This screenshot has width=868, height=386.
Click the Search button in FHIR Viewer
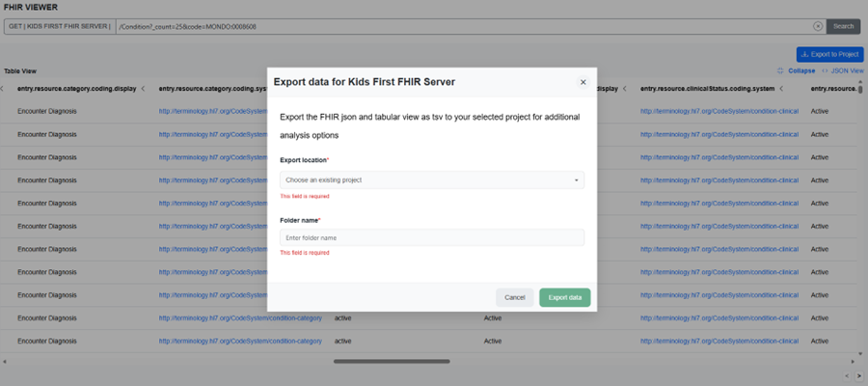(x=844, y=27)
